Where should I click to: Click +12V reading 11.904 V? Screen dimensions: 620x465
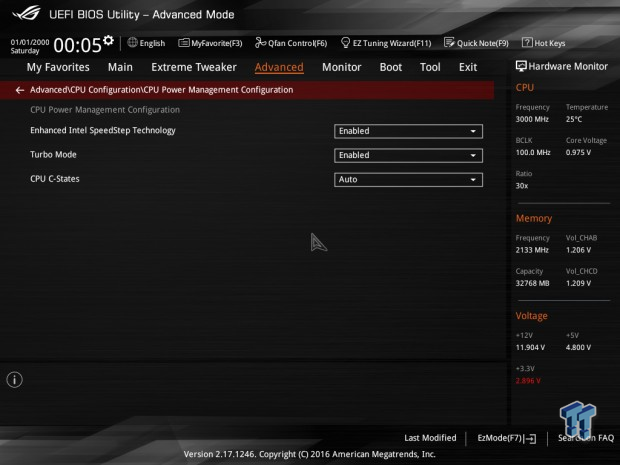click(530, 347)
